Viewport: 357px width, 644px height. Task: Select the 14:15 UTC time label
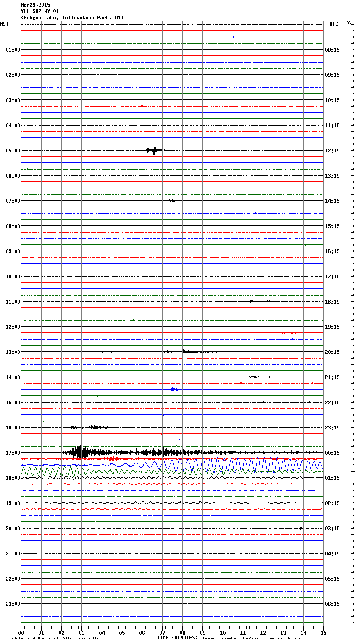pos(332,201)
